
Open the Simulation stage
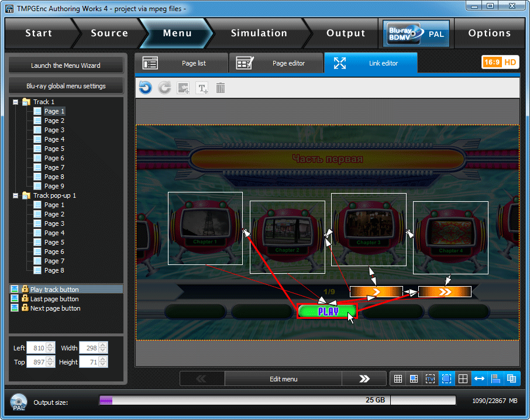(259, 33)
